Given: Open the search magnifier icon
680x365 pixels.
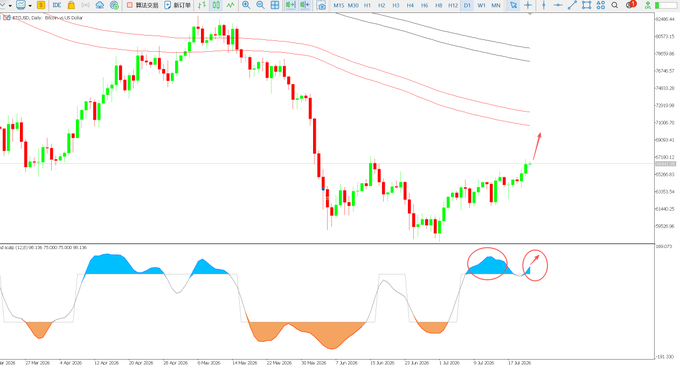Looking at the screenshot, I should pos(615,5).
